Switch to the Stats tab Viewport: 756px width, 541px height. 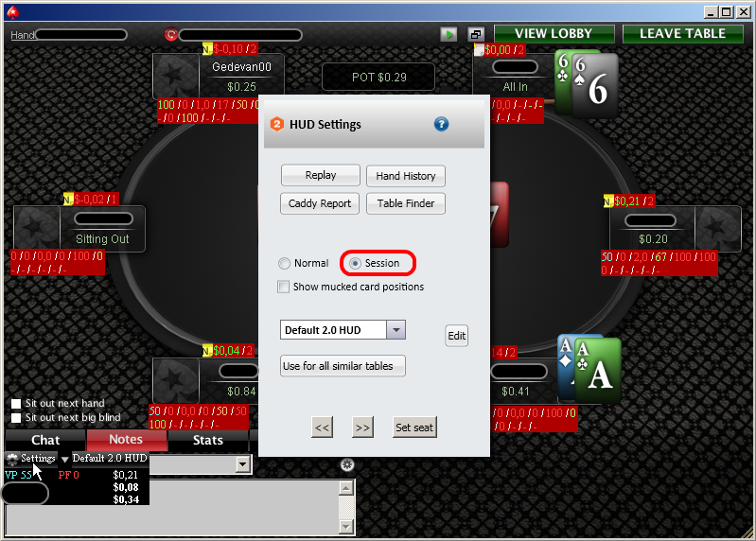(208, 440)
